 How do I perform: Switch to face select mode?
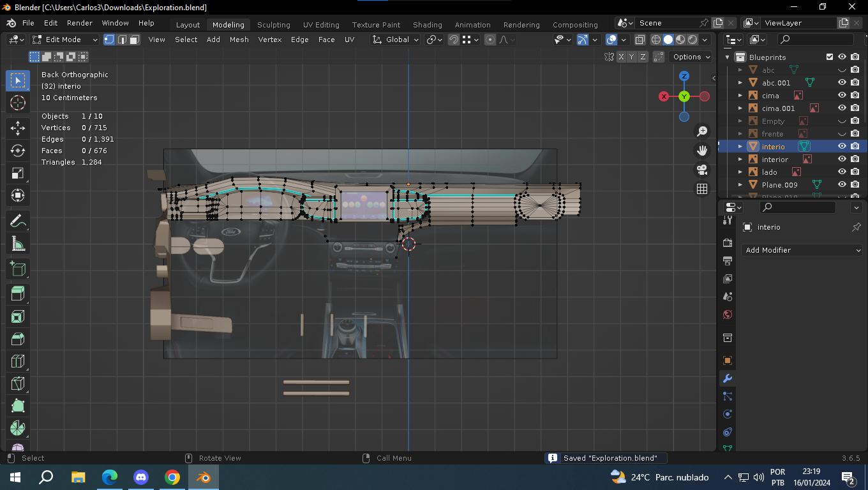[135, 40]
